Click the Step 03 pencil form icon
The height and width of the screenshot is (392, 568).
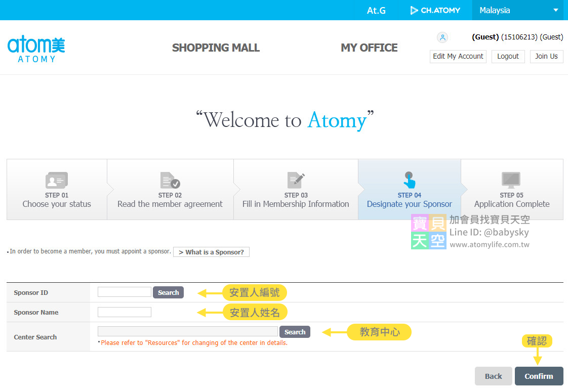click(x=296, y=180)
